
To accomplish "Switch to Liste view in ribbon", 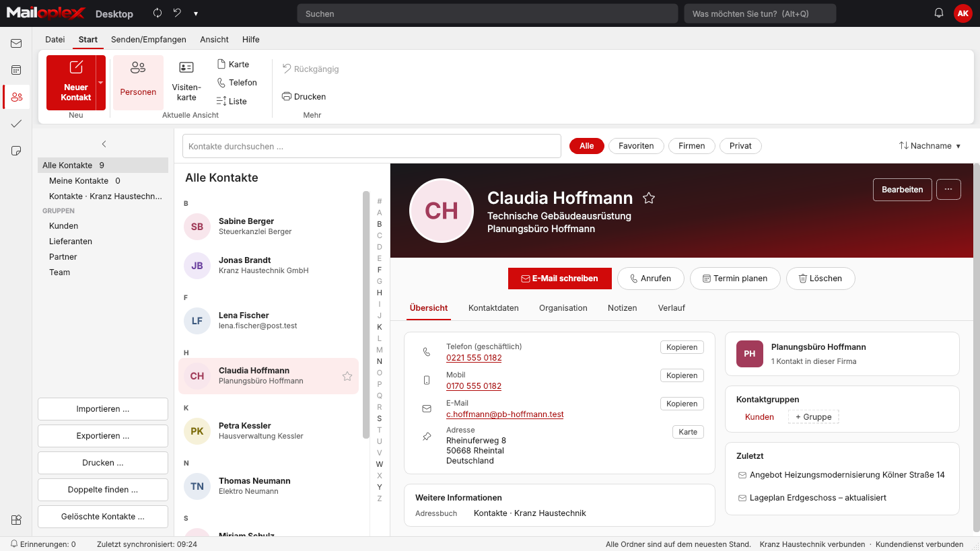I will coord(232,102).
